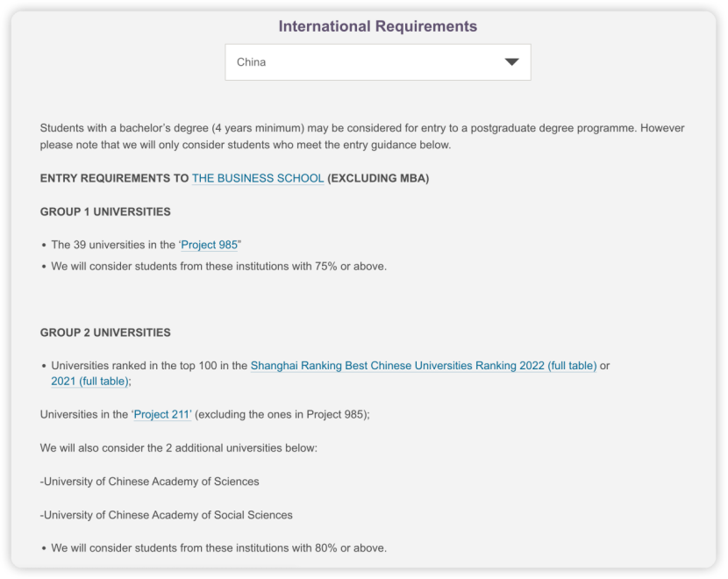Click the 75% or above bullet line
The image size is (728, 579).
(x=218, y=267)
